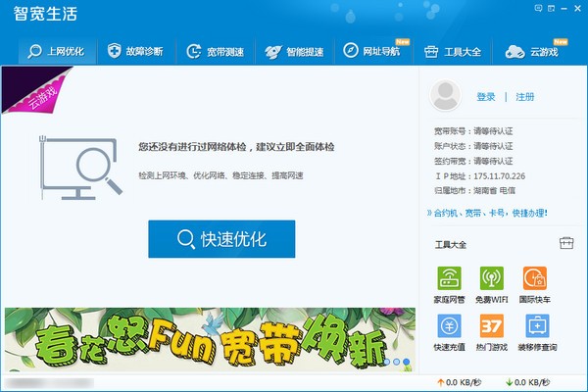Click the 快速优化 button
The height and width of the screenshot is (392, 588).
click(221, 239)
